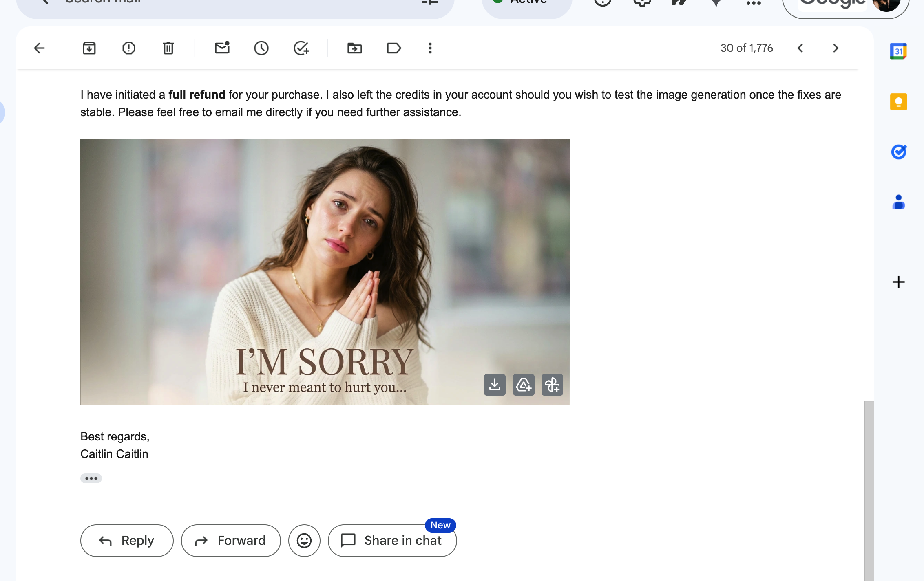Click the Forward button
This screenshot has width=924, height=581.
231,540
